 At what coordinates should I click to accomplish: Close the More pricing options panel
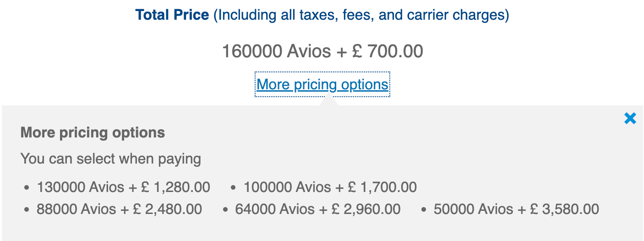pos(630,119)
